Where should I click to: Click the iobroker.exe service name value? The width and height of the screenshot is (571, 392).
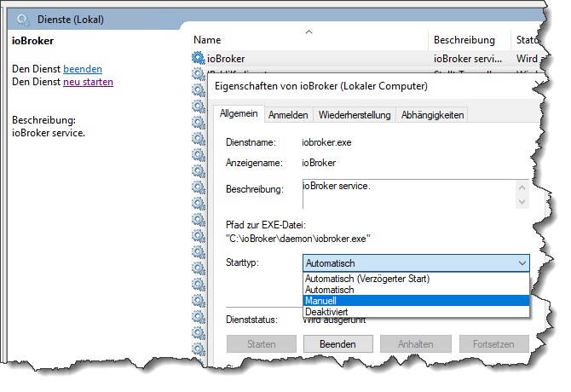[326, 142]
